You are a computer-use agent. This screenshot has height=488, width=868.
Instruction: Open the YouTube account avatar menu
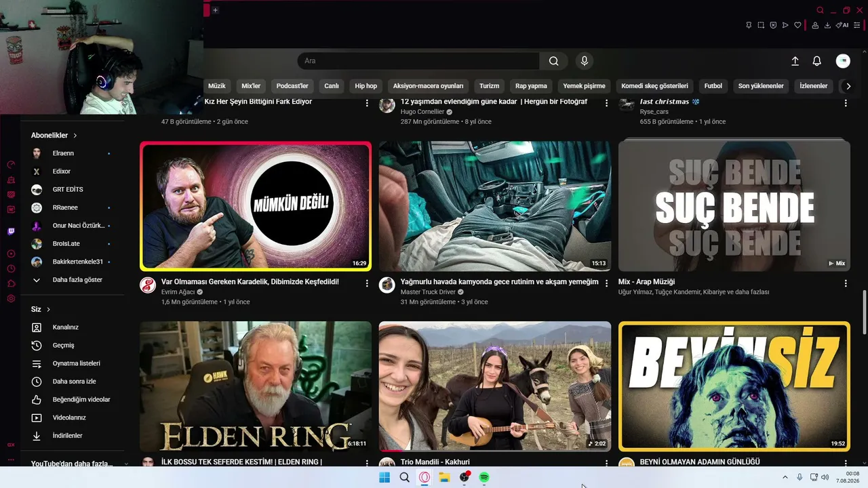[x=843, y=61]
